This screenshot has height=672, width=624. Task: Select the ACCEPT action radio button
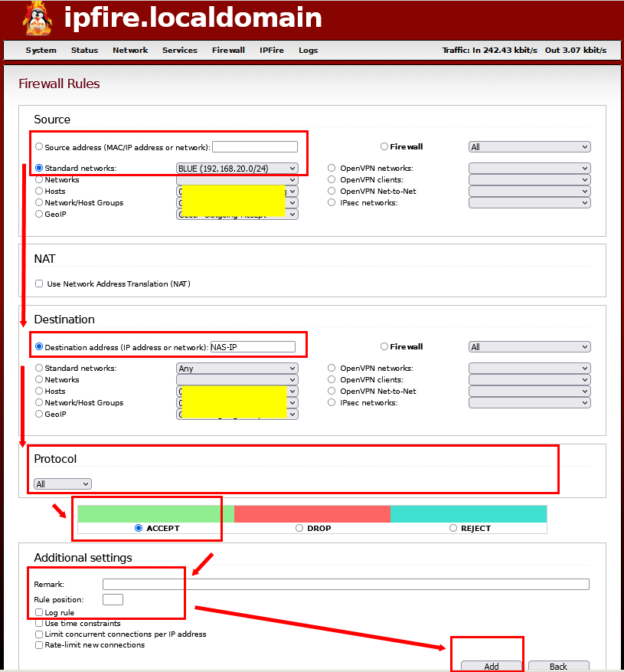[139, 528]
